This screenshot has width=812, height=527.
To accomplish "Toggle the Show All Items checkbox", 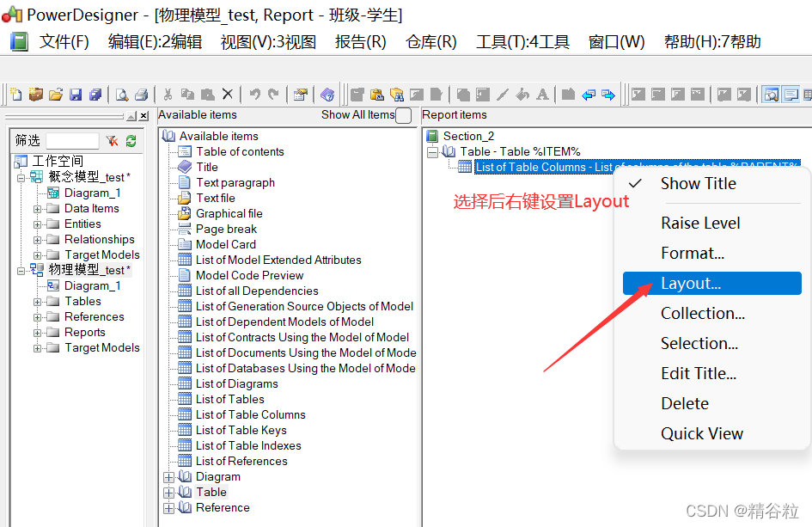I will click(x=403, y=115).
